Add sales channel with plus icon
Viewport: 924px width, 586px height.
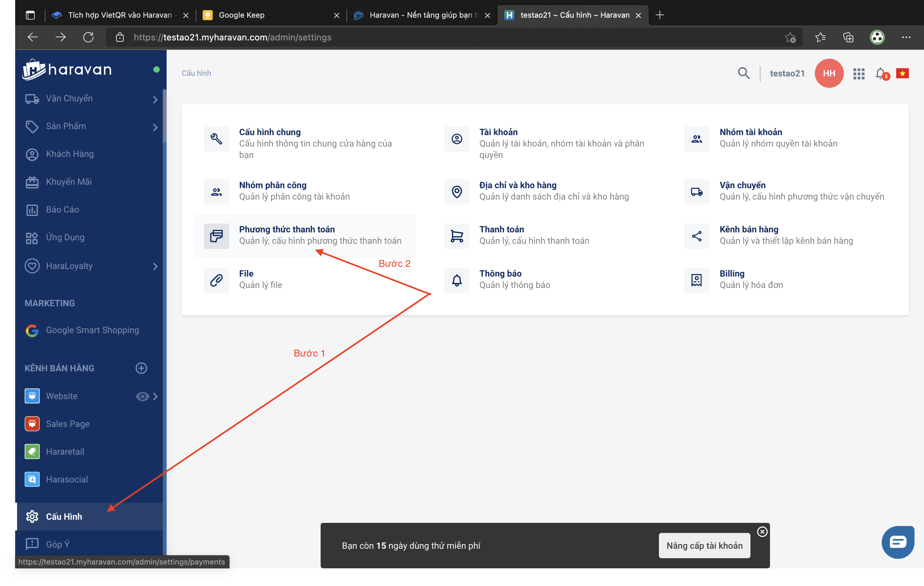click(x=141, y=368)
